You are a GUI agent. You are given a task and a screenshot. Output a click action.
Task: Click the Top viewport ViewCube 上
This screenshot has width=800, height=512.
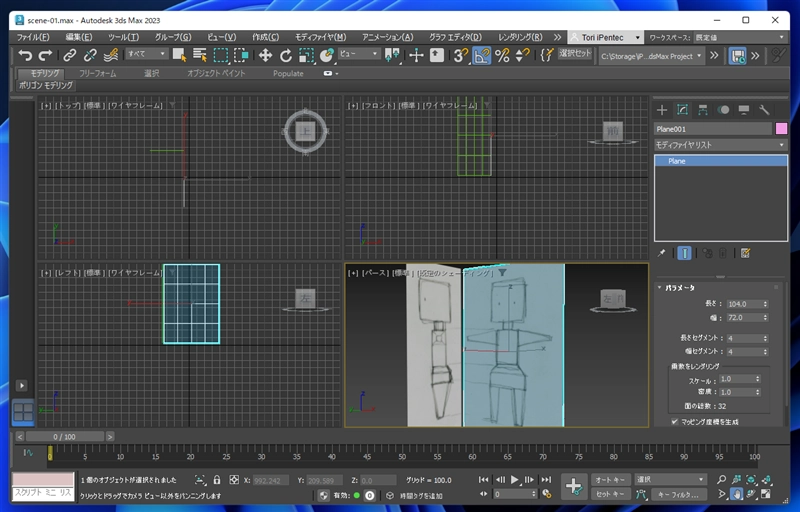(x=305, y=131)
